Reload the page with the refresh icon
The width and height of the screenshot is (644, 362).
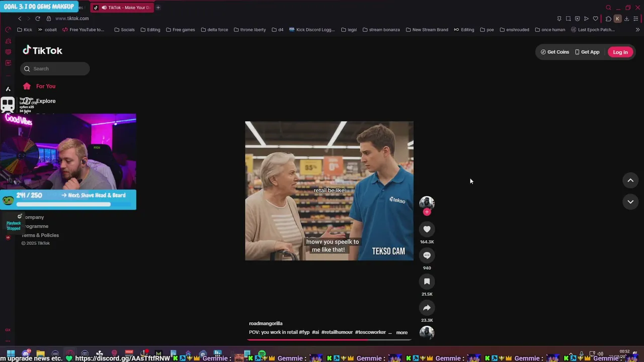pos(38,19)
